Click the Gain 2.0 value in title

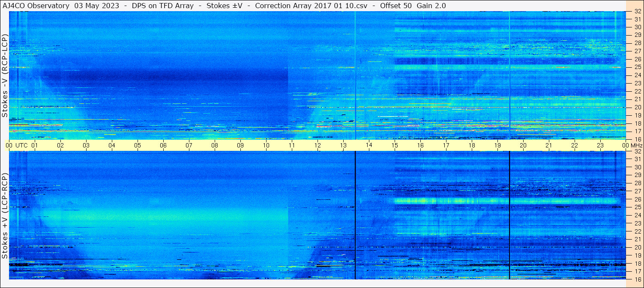(x=431, y=6)
